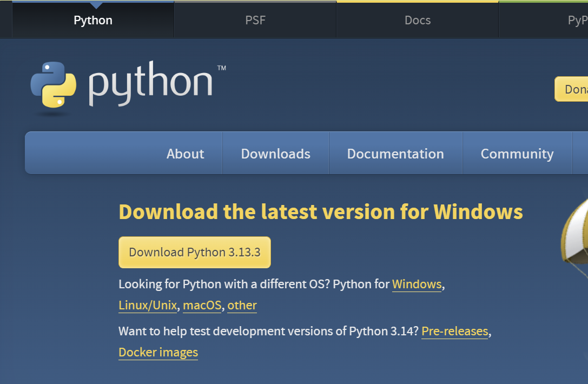Screen dimensions: 588x384
Task: Open the About menu
Action: (x=185, y=154)
